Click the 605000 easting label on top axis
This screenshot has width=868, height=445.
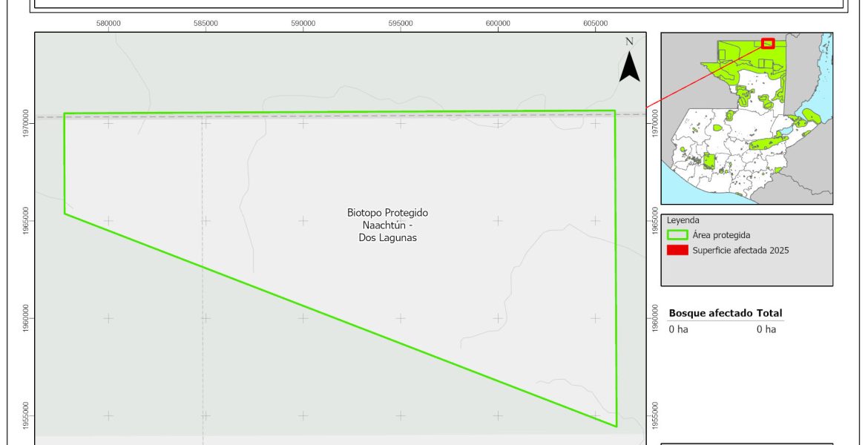pos(596,23)
